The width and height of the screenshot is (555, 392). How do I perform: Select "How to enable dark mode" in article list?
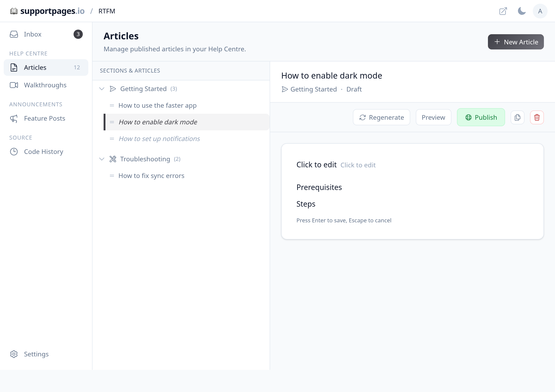pyautogui.click(x=187, y=122)
